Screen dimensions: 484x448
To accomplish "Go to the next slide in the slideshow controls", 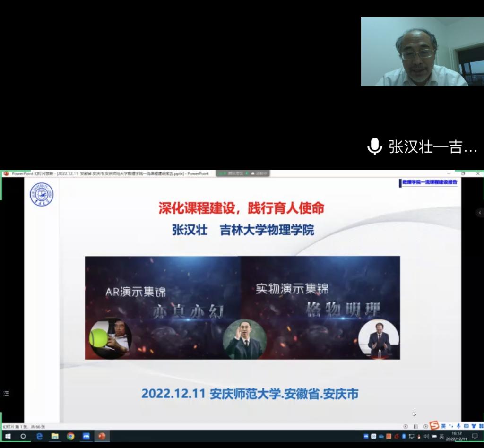I will [x=425, y=426].
